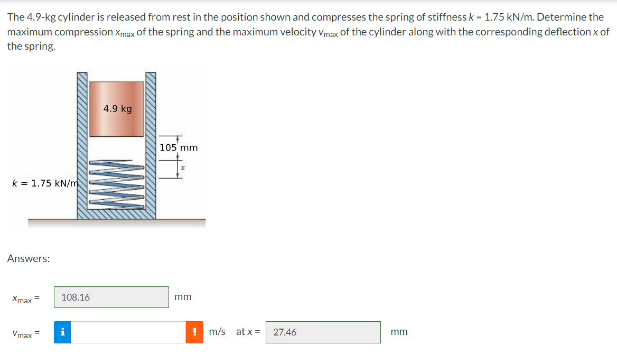Click the field containing 27.46
The image size is (617, 364).
click(322, 332)
